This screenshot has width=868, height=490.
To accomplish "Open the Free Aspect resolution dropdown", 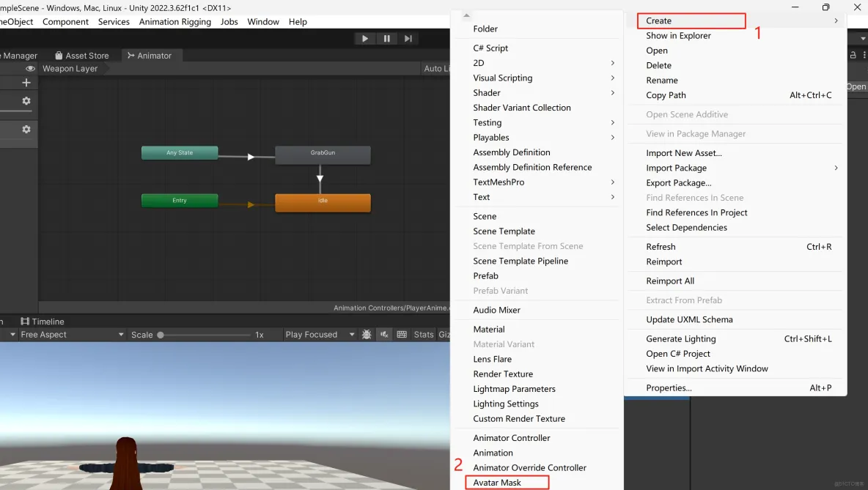I will 70,334.
